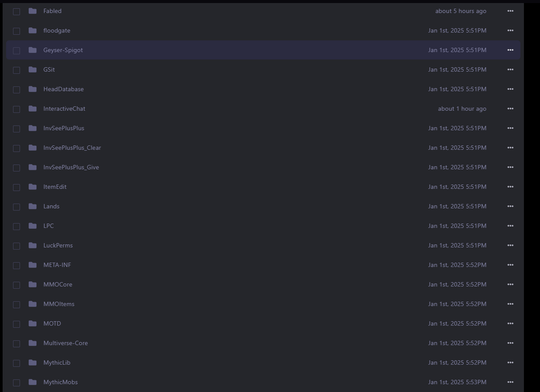540x392 pixels.
Task: Click the Multiverse-Core folder icon
Action: pos(33,343)
